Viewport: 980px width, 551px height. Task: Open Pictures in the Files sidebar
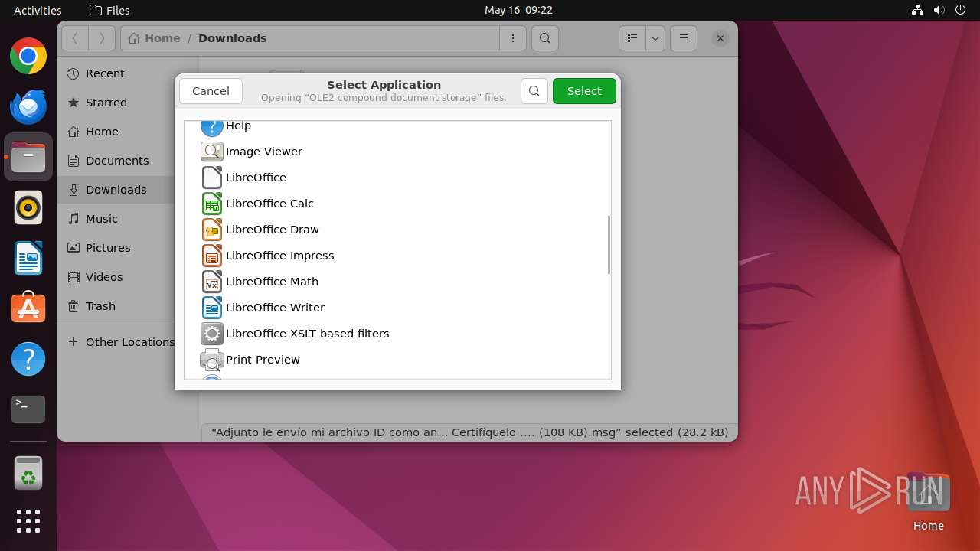(x=116, y=248)
